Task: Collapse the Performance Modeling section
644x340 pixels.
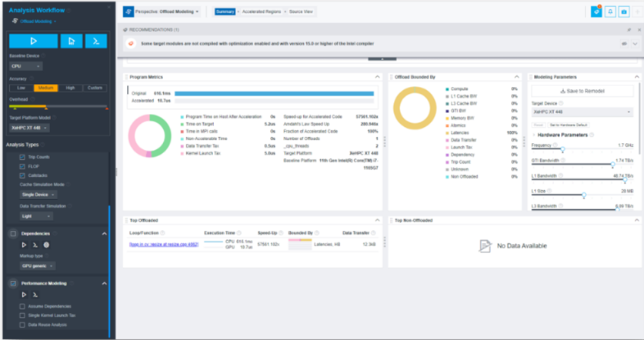Action: coord(105,283)
